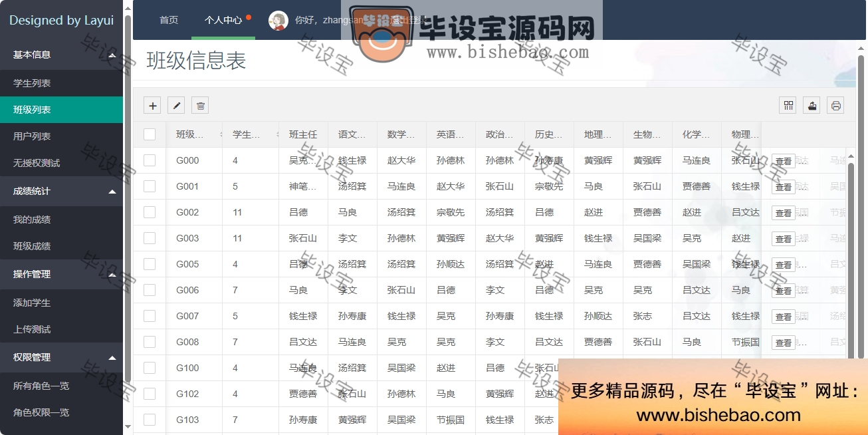The image size is (868, 435).
Task: Open the 首页 top tab
Action: point(169,20)
